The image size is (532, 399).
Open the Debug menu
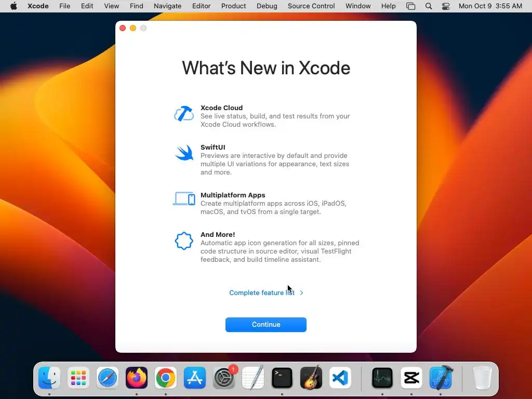click(267, 6)
